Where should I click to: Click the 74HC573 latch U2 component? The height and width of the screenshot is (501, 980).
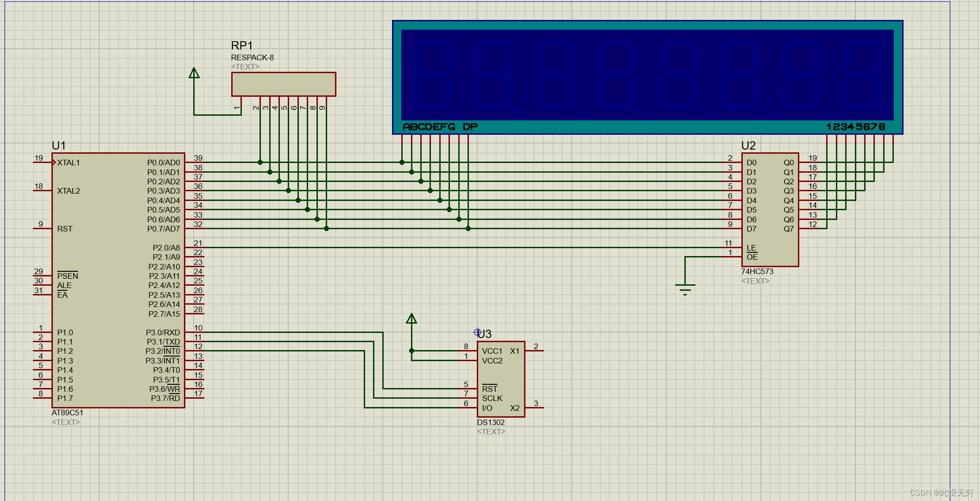[770, 209]
